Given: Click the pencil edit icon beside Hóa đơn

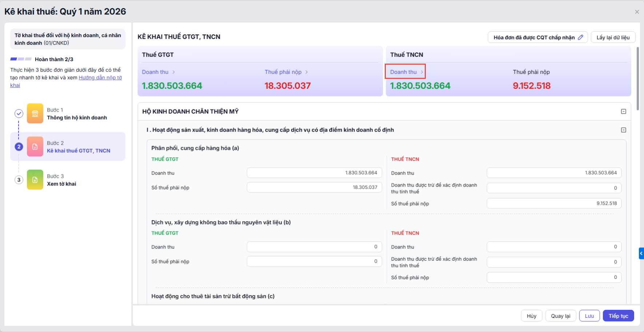Looking at the screenshot, I should tap(580, 37).
